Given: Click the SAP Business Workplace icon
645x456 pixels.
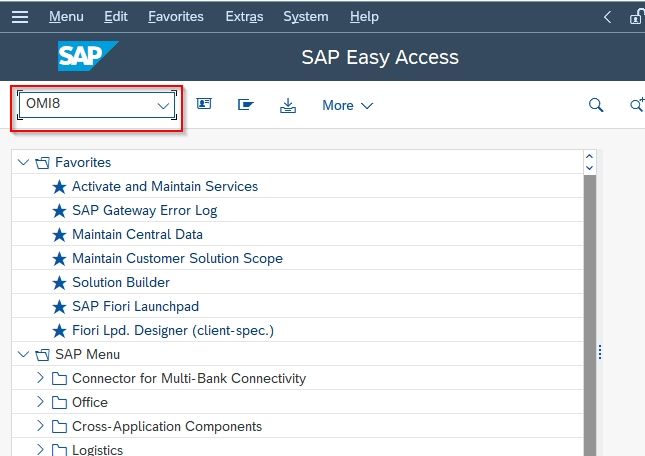Looking at the screenshot, I should 246,105.
